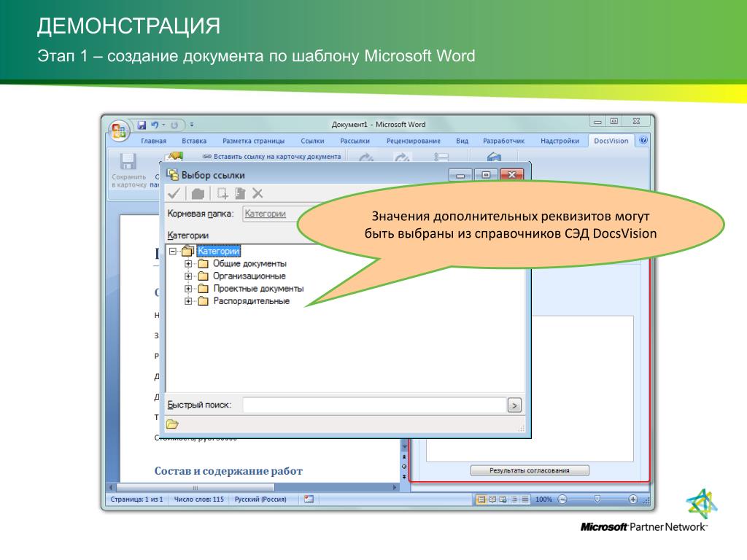Click the open folder icon at dialog bottom
The width and height of the screenshot is (747, 560).
172,424
